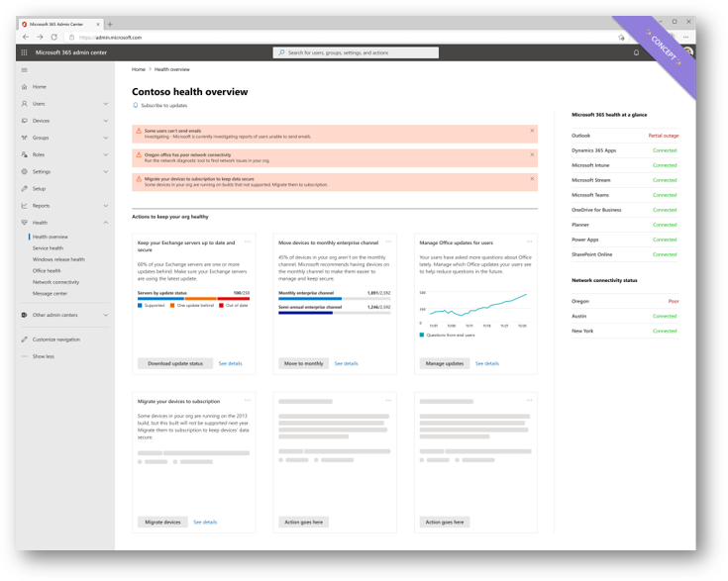Open Browser settings ellipsis menu

pyautogui.click(x=685, y=38)
